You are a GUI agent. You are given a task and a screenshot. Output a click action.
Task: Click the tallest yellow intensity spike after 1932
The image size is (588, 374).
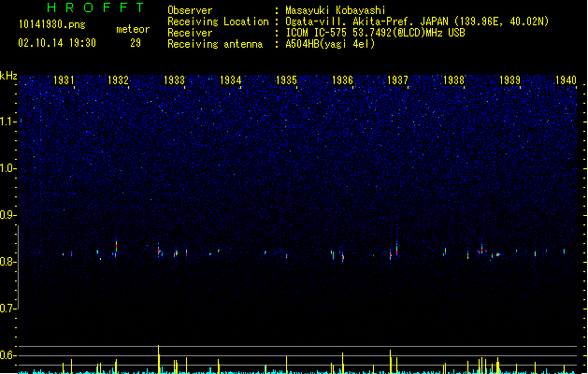tap(159, 359)
